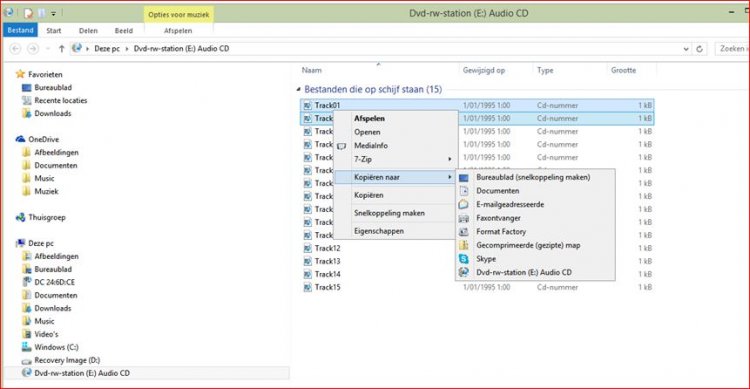Click the Zoeken search field

pos(732,48)
